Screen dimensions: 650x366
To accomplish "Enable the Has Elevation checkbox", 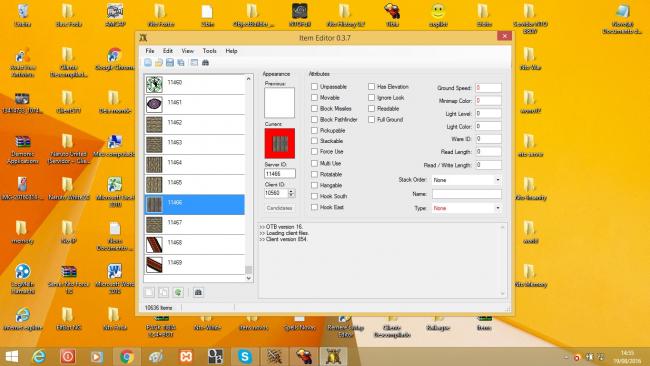I will click(x=371, y=87).
